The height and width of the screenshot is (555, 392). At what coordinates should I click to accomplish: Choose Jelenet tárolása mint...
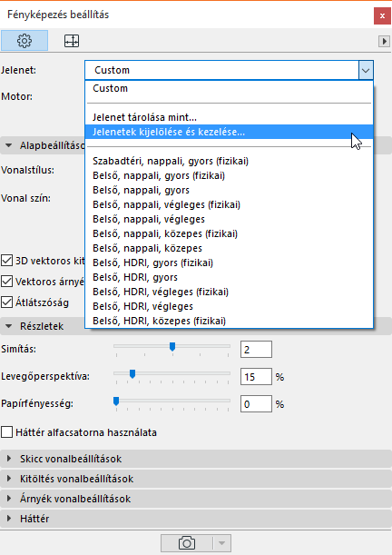pos(229,117)
